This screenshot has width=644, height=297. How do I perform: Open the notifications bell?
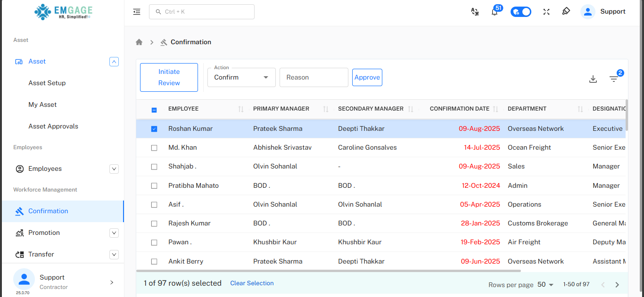pos(495,12)
